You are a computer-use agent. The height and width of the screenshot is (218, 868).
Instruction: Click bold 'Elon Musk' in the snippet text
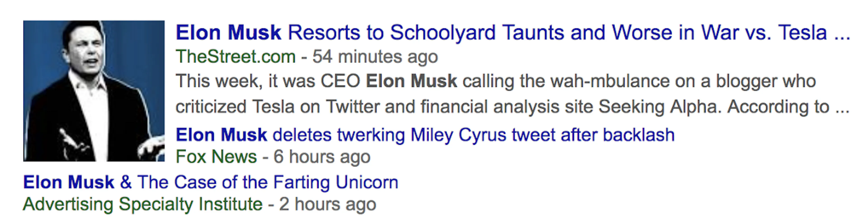point(411,81)
